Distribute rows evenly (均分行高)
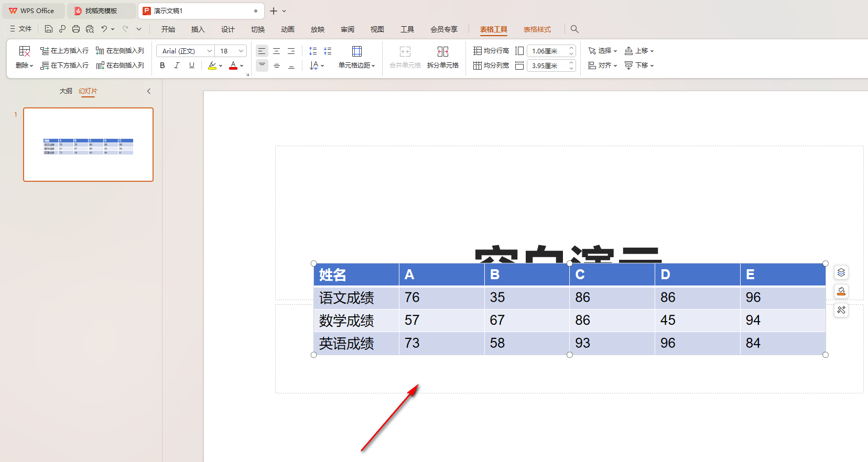This screenshot has height=462, width=868. click(491, 51)
